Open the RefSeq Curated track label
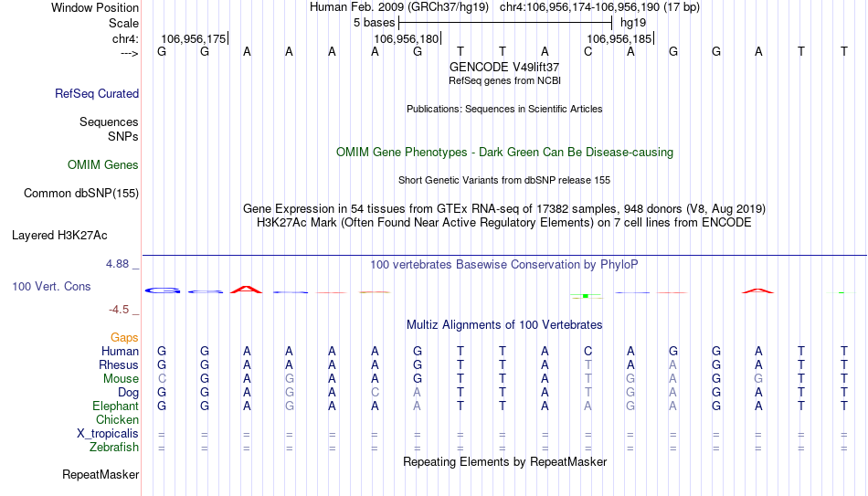The image size is (868, 496). [x=97, y=93]
